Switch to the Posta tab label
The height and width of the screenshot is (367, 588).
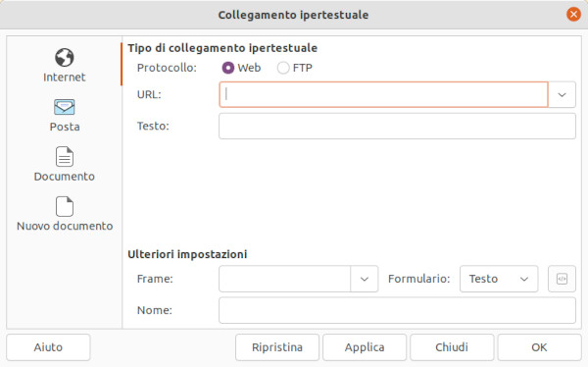(65, 127)
